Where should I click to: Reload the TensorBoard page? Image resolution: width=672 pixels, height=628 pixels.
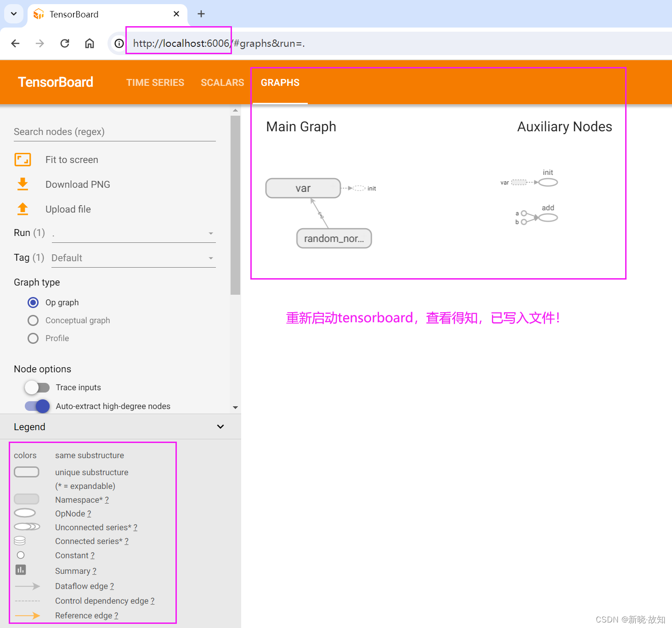tap(65, 43)
